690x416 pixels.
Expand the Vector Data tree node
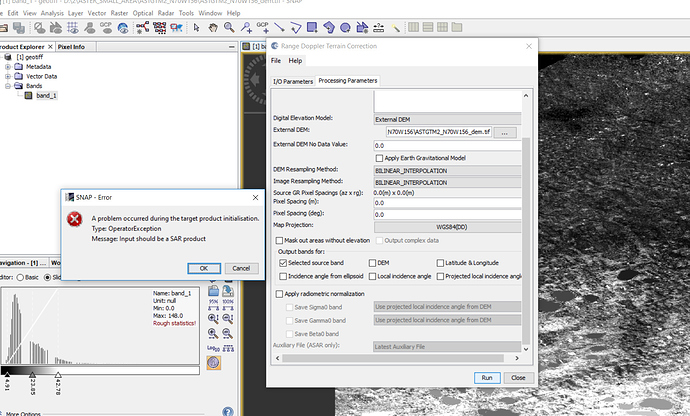[x=7, y=76]
